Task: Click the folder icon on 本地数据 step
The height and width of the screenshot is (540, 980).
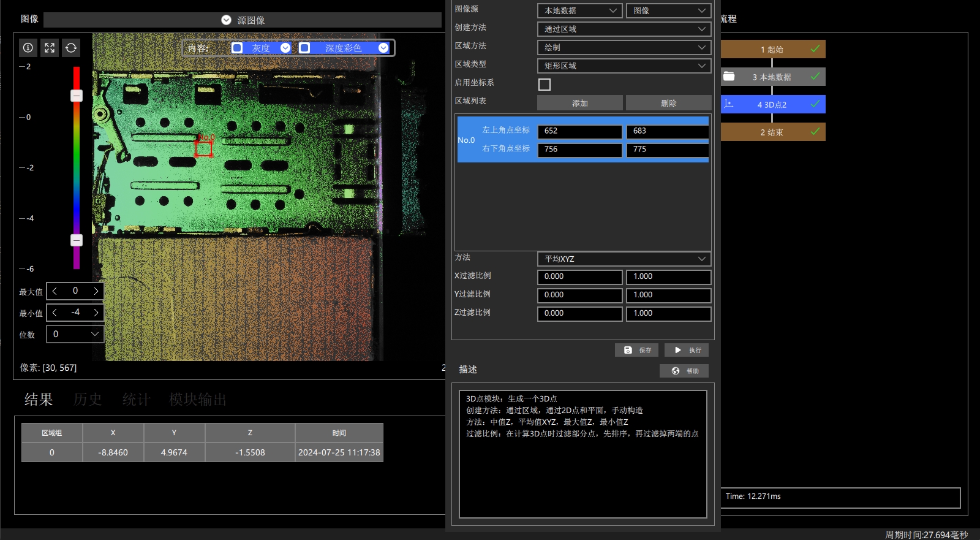Action: pyautogui.click(x=729, y=77)
